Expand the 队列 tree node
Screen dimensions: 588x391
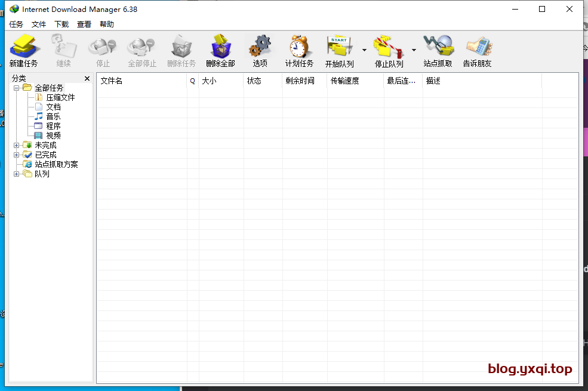(17, 174)
